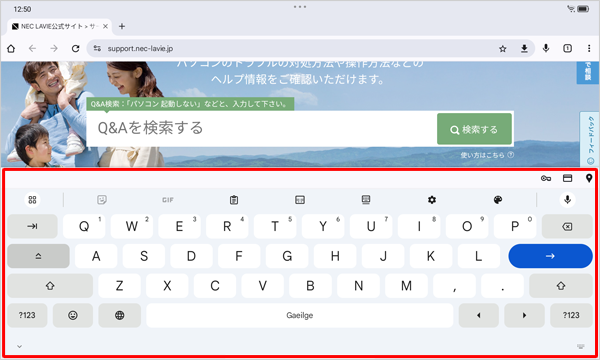Focus the Q&Aを検索する search field
The image size is (600, 360).
coord(261,129)
